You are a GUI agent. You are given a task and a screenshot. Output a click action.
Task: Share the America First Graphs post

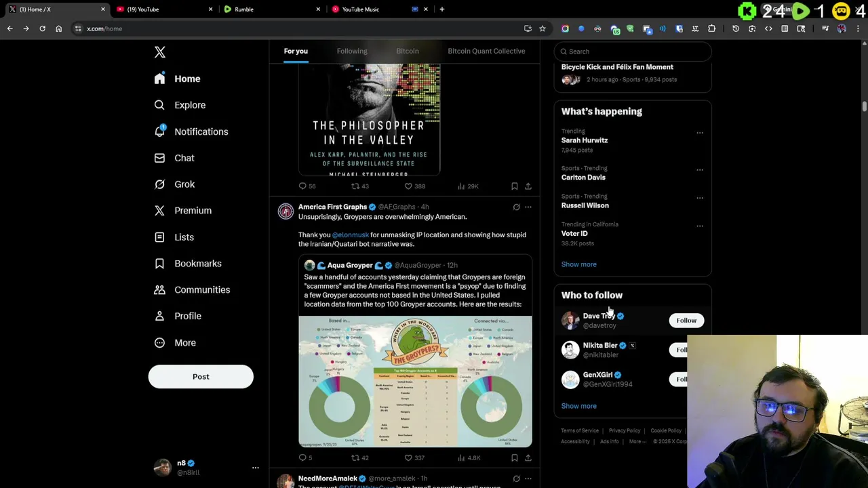(x=528, y=457)
